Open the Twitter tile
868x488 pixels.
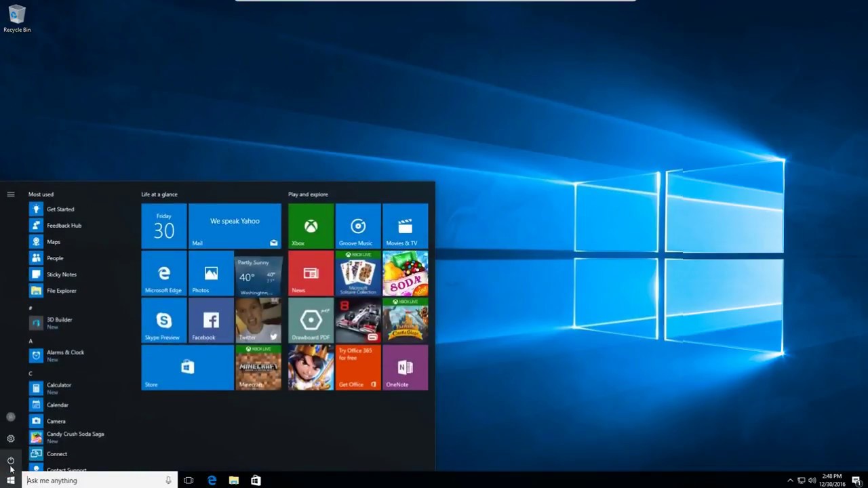coord(258,320)
